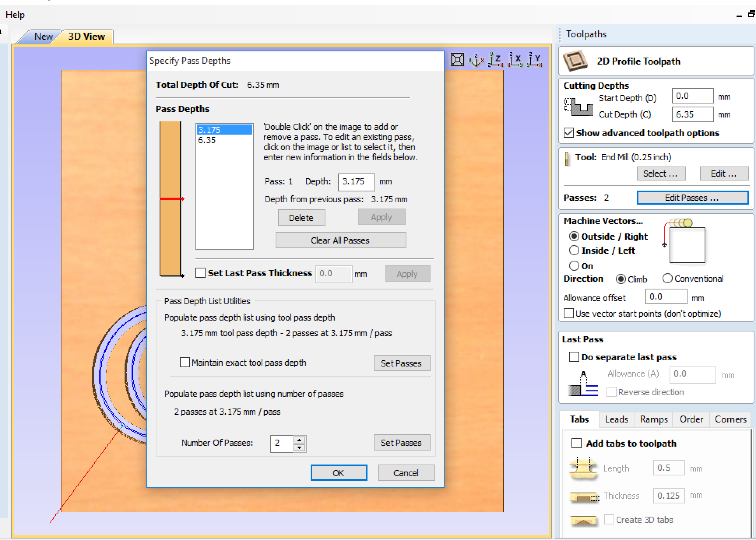Click the pass Depth input field
Screen dimensions: 756x540
tap(356, 182)
